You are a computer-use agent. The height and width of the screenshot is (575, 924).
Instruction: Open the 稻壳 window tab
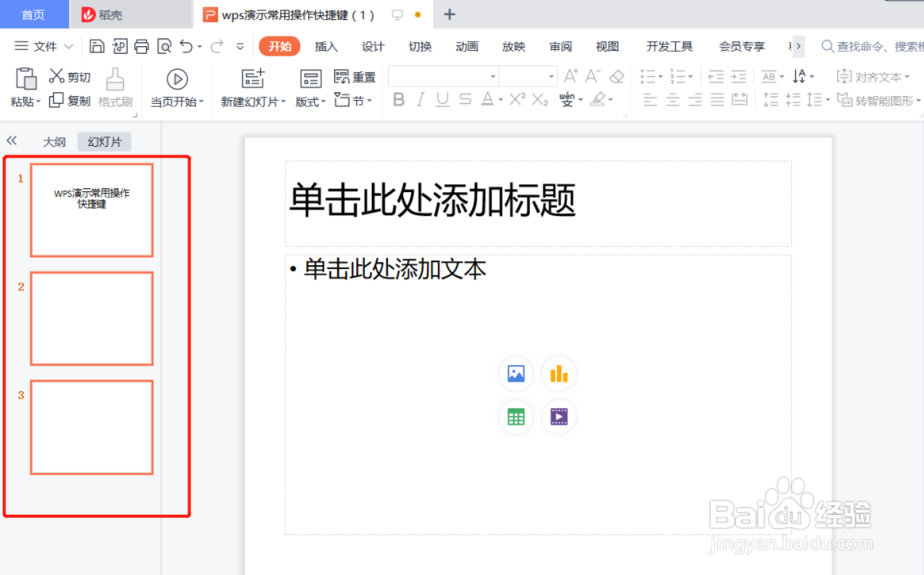pos(131,15)
